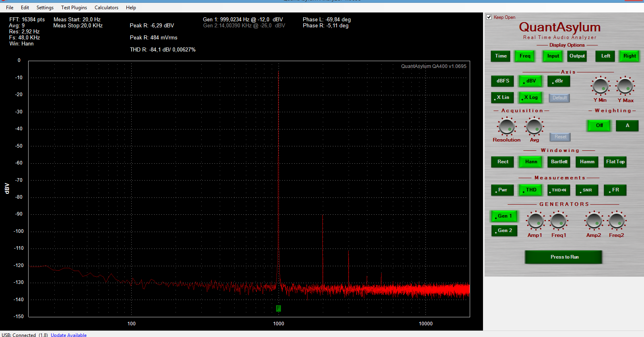Set Y axis units to dBr

(x=559, y=81)
